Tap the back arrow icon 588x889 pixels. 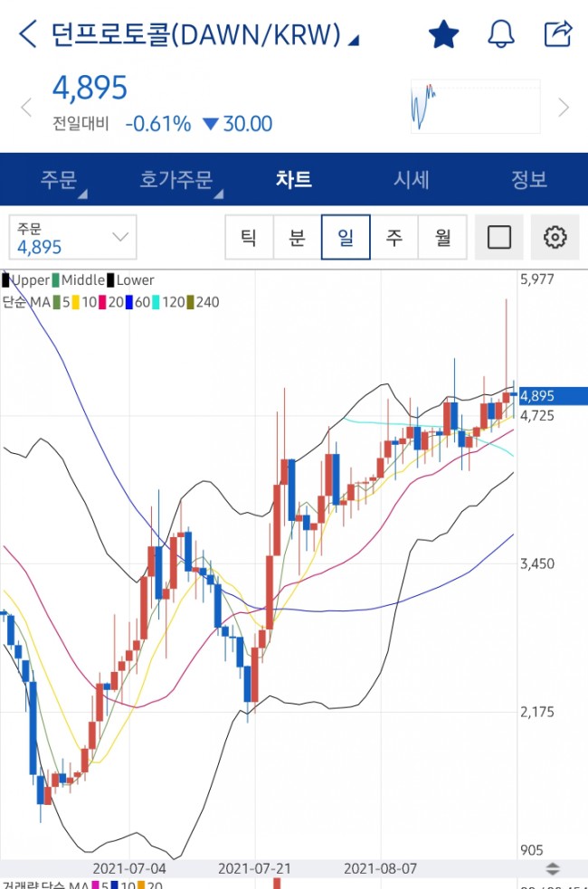click(x=28, y=35)
